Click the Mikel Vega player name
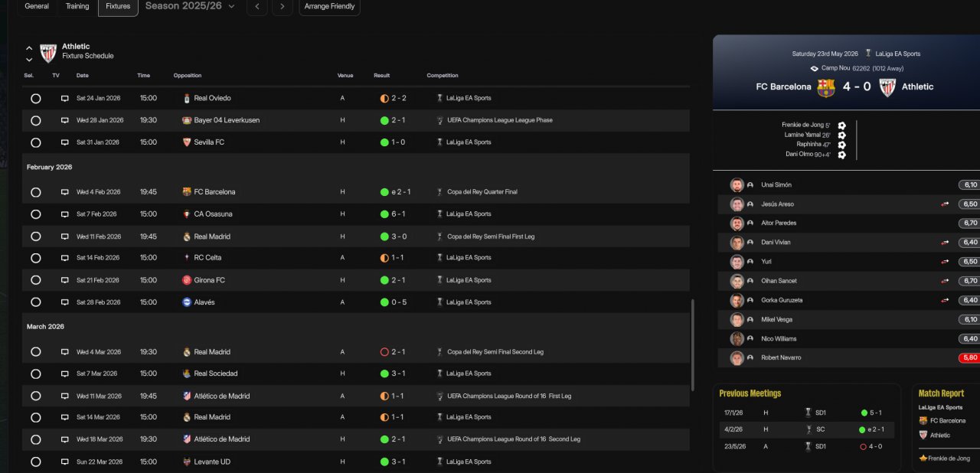The height and width of the screenshot is (473, 980). (x=776, y=319)
